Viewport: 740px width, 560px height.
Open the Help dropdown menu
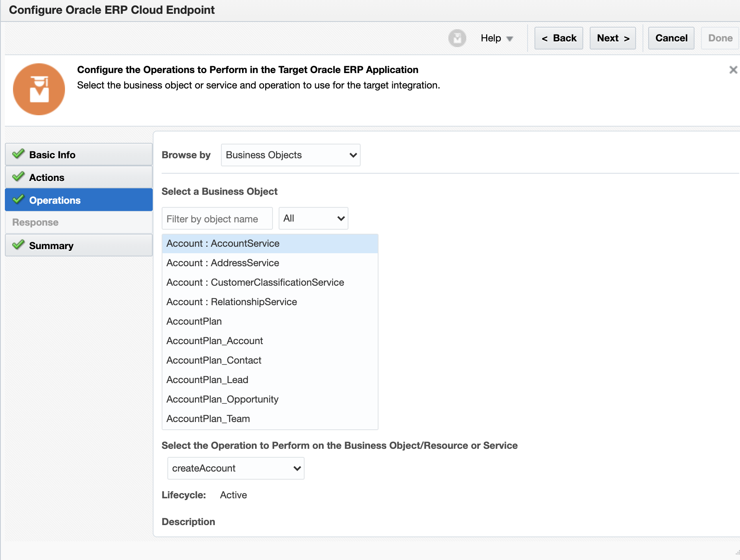497,38
